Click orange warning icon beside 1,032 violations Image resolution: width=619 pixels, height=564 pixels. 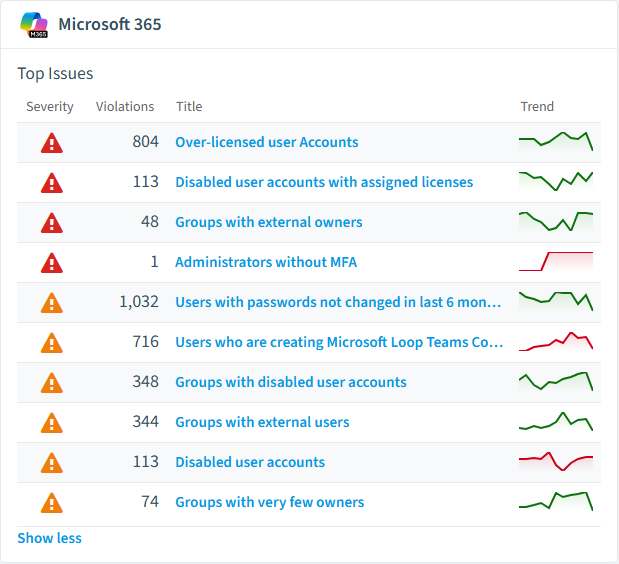52,303
